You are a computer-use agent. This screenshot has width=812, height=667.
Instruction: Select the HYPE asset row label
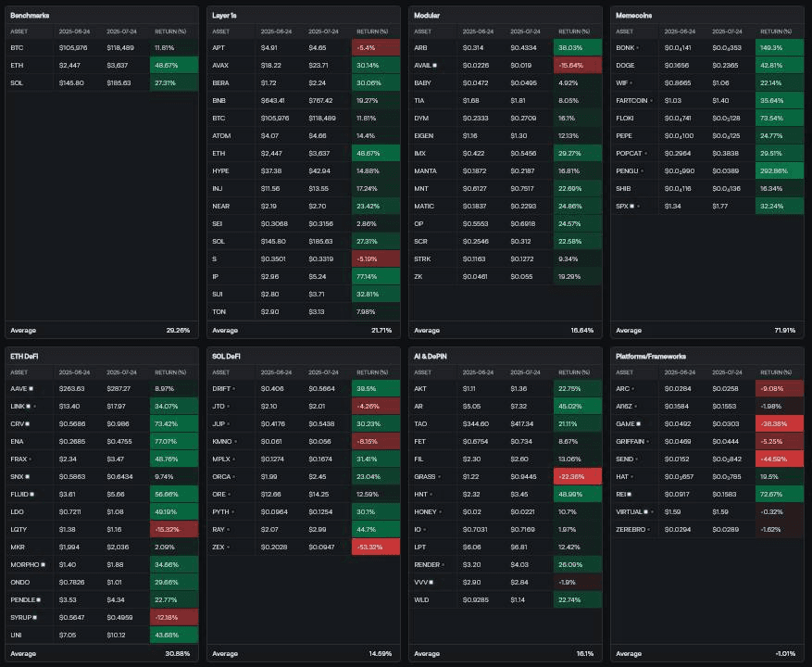pos(220,171)
